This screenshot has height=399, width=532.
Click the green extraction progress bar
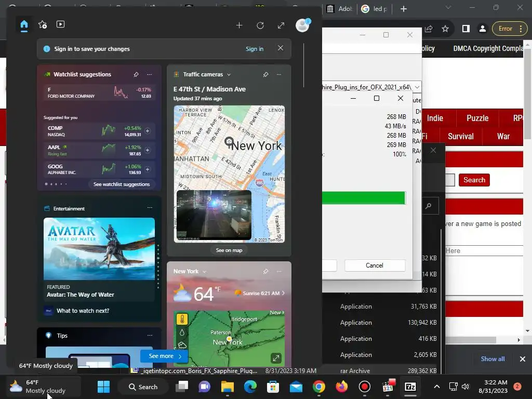364,198
